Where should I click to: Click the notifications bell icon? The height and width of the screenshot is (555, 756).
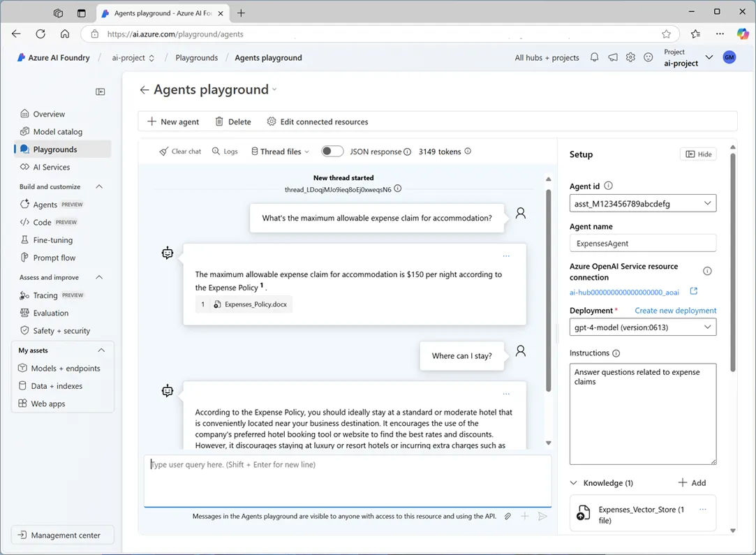(594, 58)
